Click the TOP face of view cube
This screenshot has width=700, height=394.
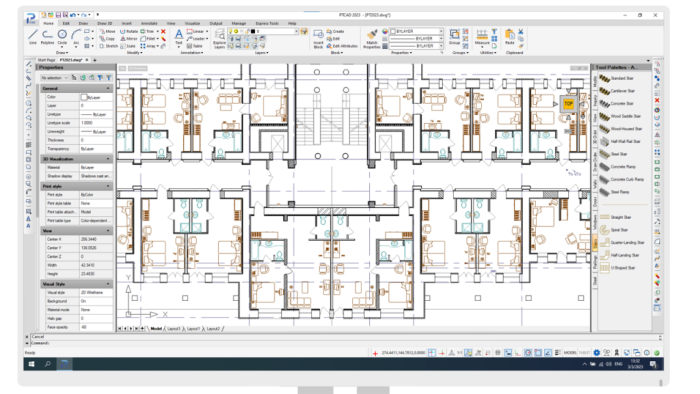click(x=568, y=104)
